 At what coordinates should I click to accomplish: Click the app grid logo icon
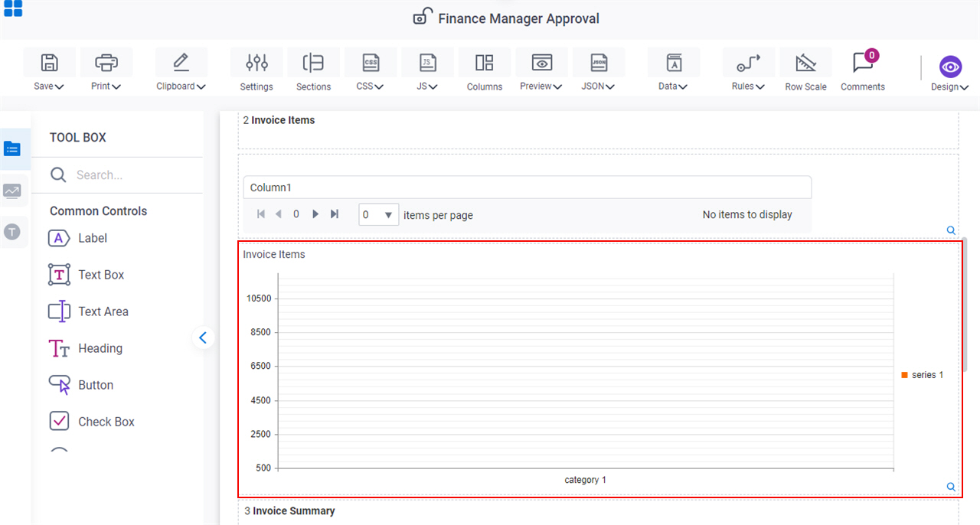coord(13,8)
